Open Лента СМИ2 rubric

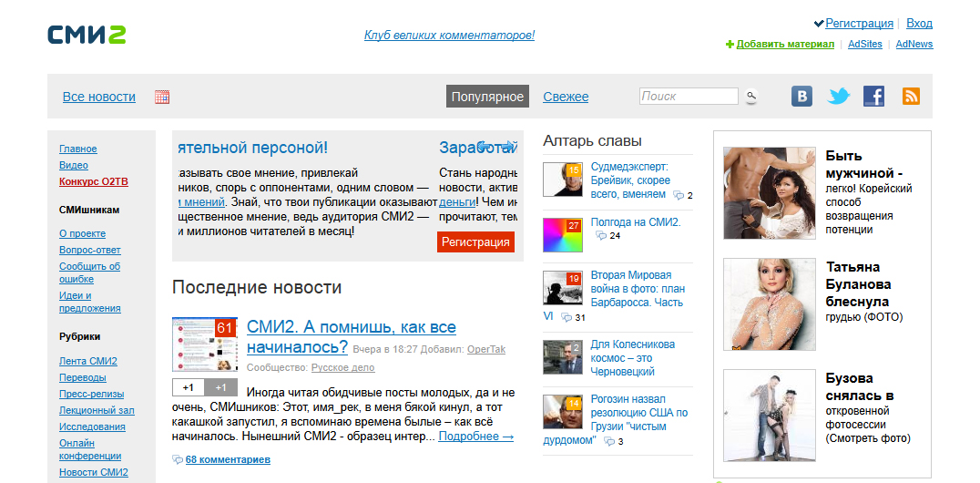pyautogui.click(x=88, y=361)
